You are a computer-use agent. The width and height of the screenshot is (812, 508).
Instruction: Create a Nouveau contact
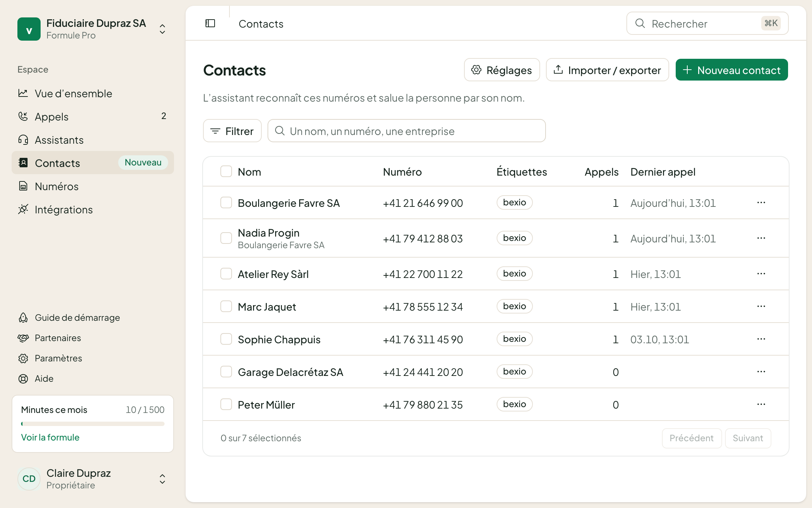coord(732,70)
